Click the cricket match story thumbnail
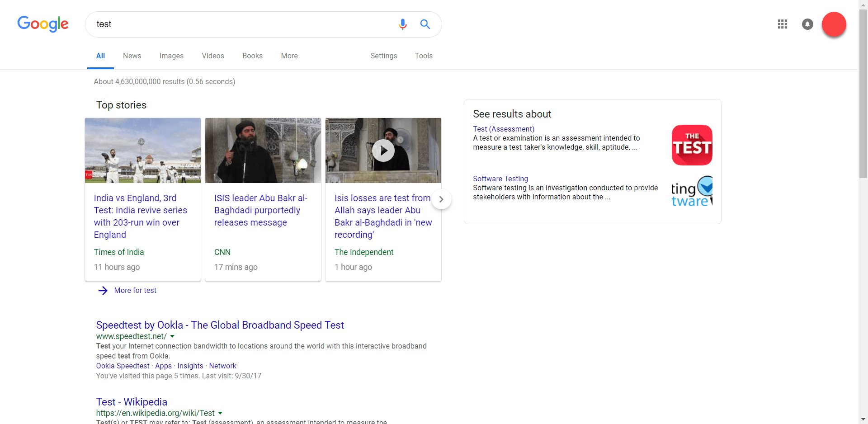The height and width of the screenshot is (424, 868). point(143,151)
